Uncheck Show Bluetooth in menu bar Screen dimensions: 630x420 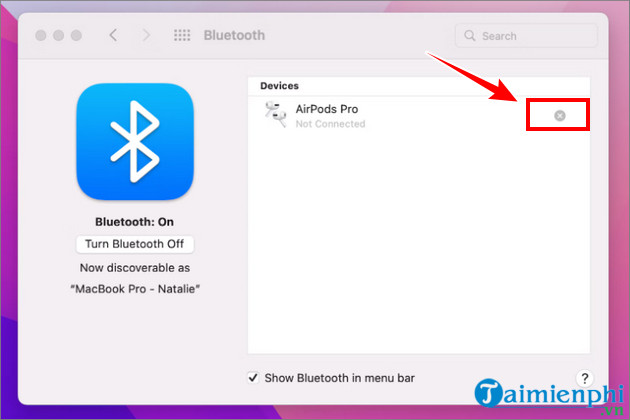click(x=253, y=378)
